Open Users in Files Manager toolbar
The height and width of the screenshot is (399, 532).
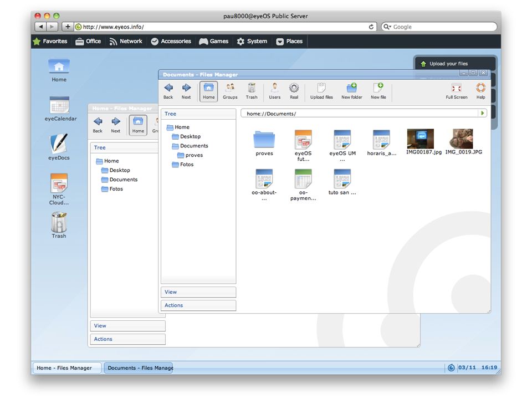[274, 91]
